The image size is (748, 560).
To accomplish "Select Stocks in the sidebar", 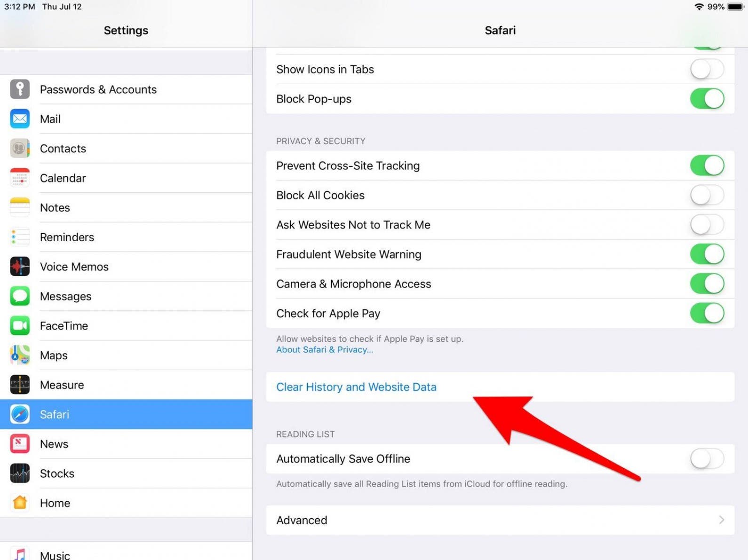I will (x=57, y=473).
